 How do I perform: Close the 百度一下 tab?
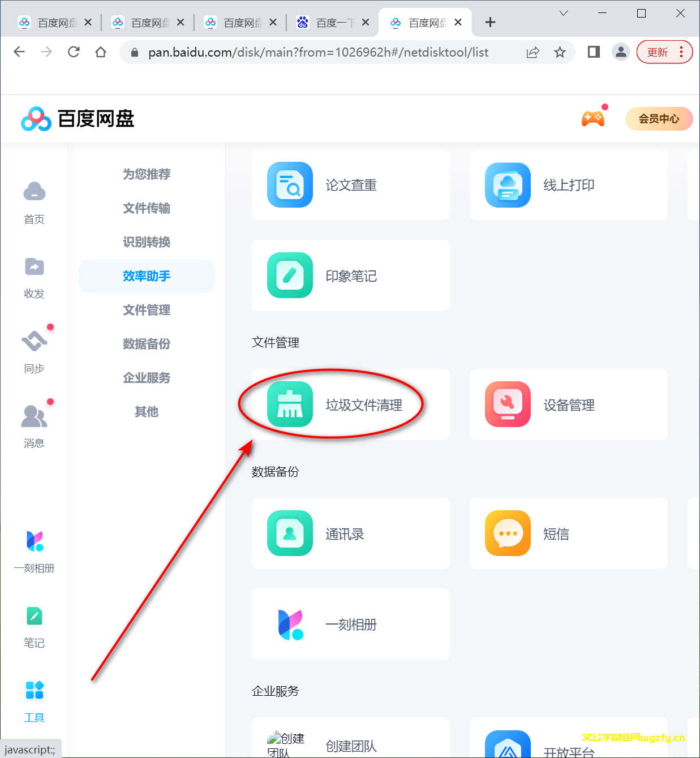[x=366, y=22]
